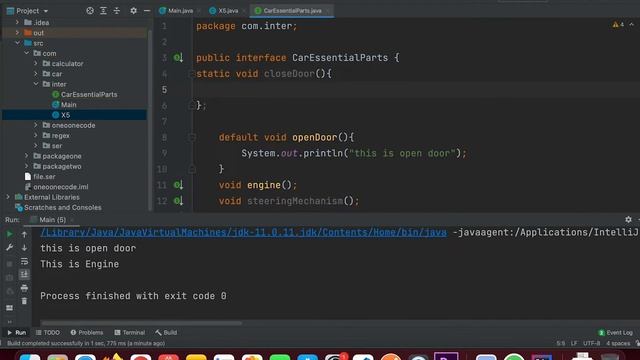Click UTF-8 encoding in status bar
The width and height of the screenshot is (640, 360).
[x=591, y=343]
